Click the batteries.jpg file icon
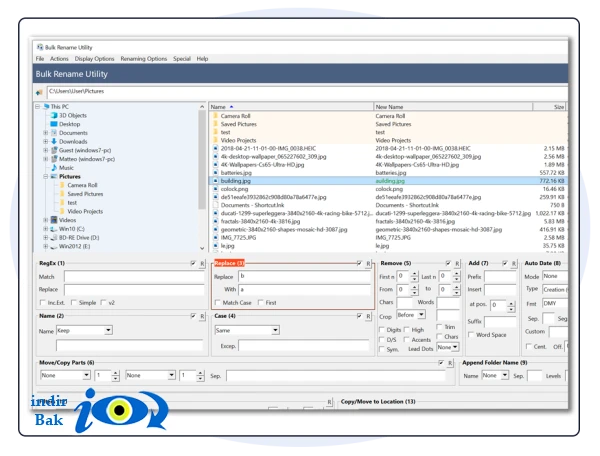This screenshot has height=456, width=600. (x=215, y=173)
